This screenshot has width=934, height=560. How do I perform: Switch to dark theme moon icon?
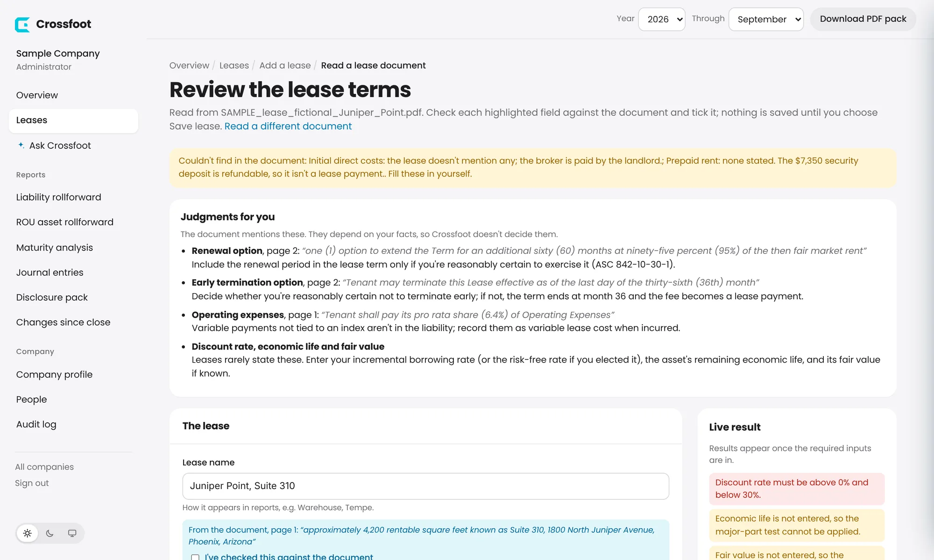(50, 533)
